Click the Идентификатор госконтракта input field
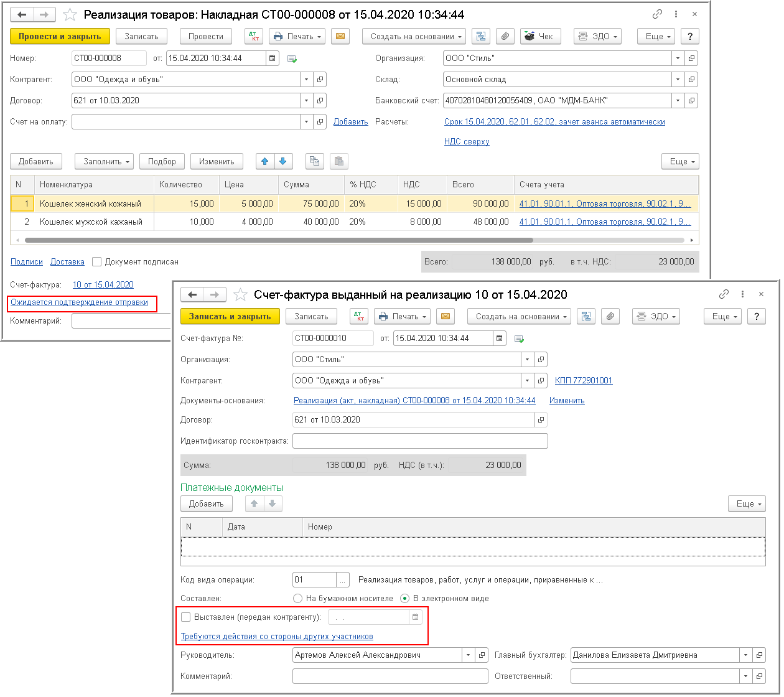784x697 pixels. [x=420, y=441]
